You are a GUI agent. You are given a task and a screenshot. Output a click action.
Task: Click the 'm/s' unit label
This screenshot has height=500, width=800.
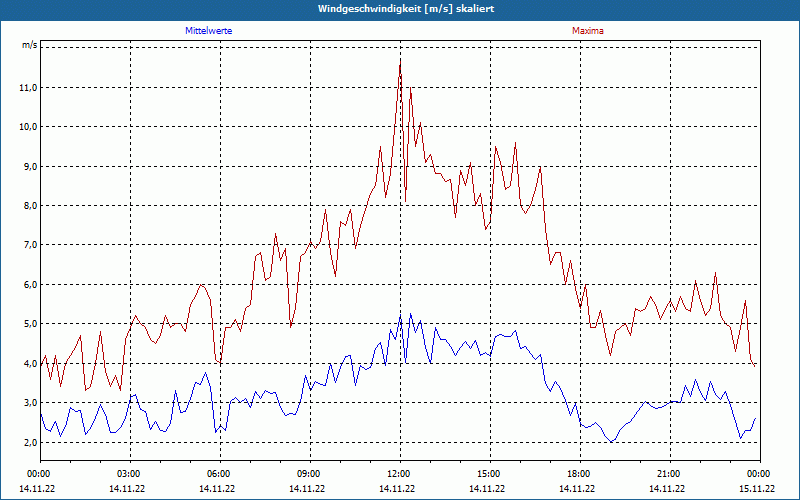click(29, 45)
